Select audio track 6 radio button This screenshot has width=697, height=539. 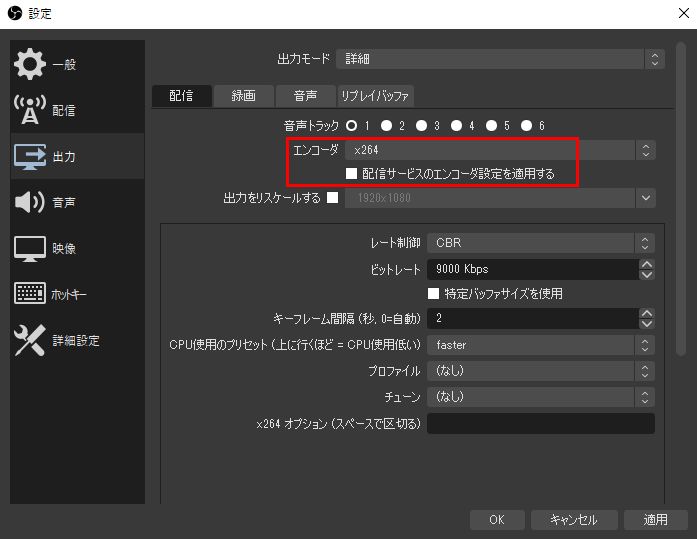526,126
